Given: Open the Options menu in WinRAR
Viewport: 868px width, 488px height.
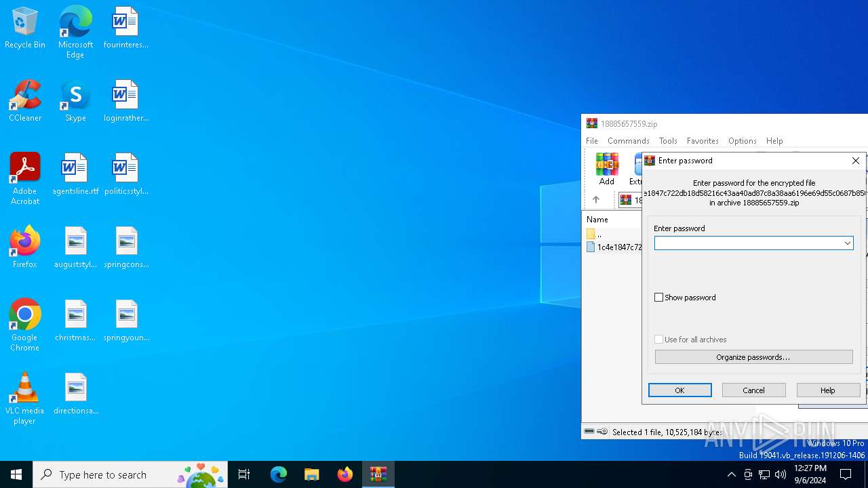Looking at the screenshot, I should (x=743, y=141).
